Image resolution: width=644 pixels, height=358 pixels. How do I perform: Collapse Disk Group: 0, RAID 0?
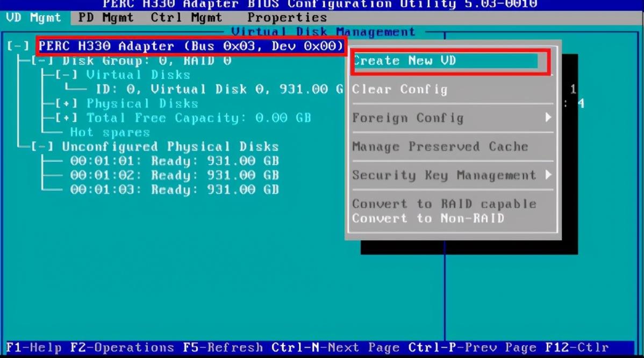[42, 61]
